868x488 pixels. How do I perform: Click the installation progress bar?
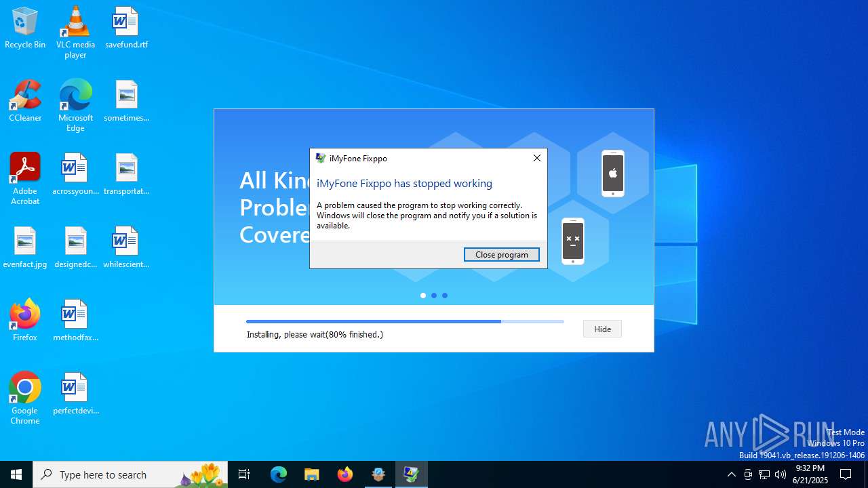(405, 321)
